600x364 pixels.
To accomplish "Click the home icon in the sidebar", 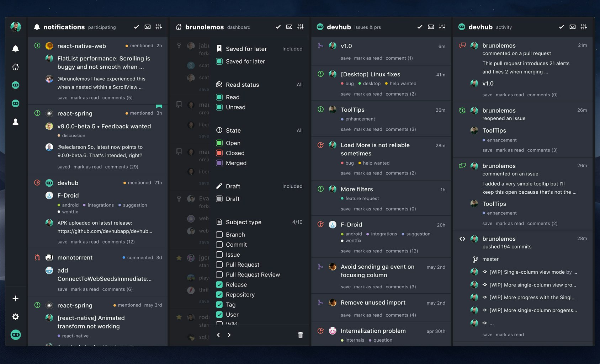I will 16,67.
